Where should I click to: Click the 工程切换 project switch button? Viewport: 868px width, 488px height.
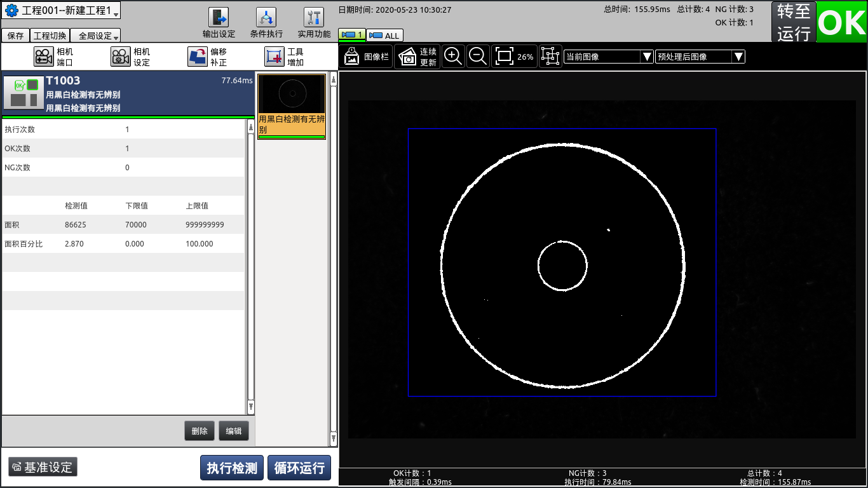click(x=50, y=36)
